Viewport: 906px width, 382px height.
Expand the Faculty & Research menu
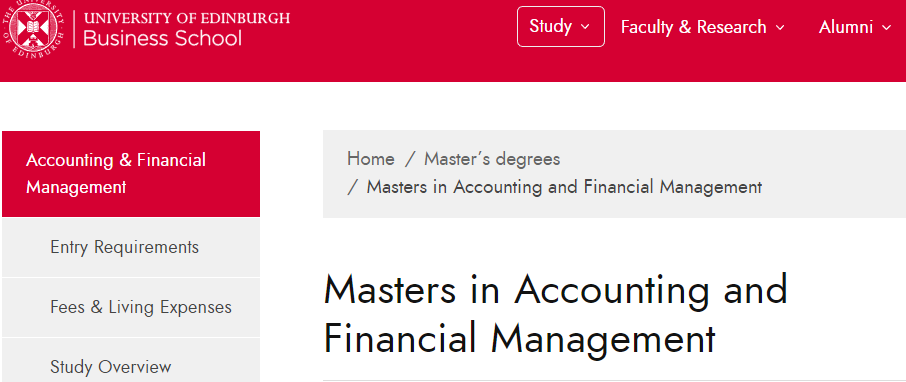703,27
